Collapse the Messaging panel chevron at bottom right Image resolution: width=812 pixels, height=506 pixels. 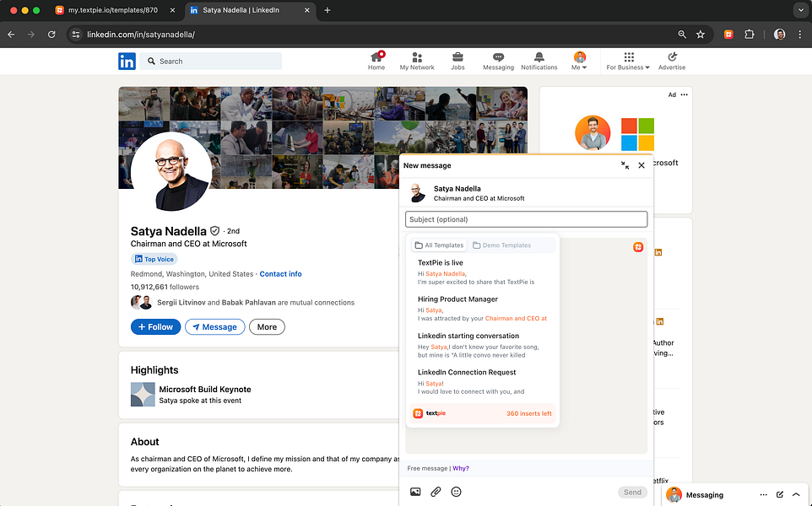(795, 494)
